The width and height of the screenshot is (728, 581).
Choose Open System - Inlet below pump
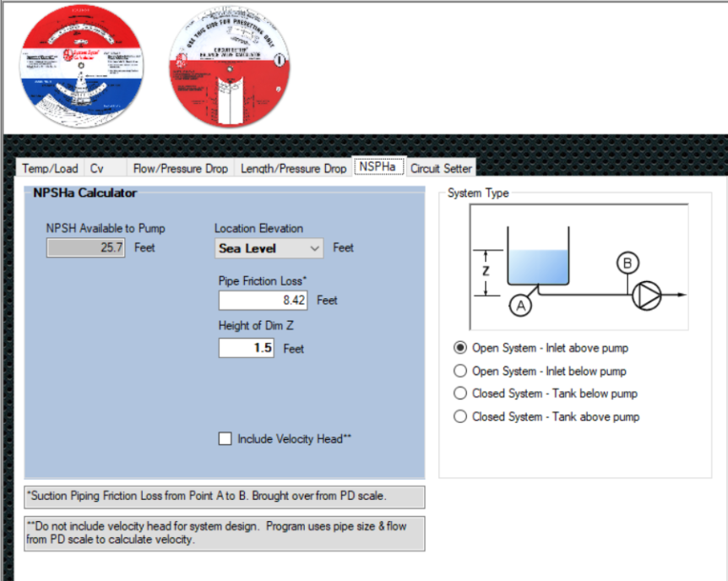460,370
